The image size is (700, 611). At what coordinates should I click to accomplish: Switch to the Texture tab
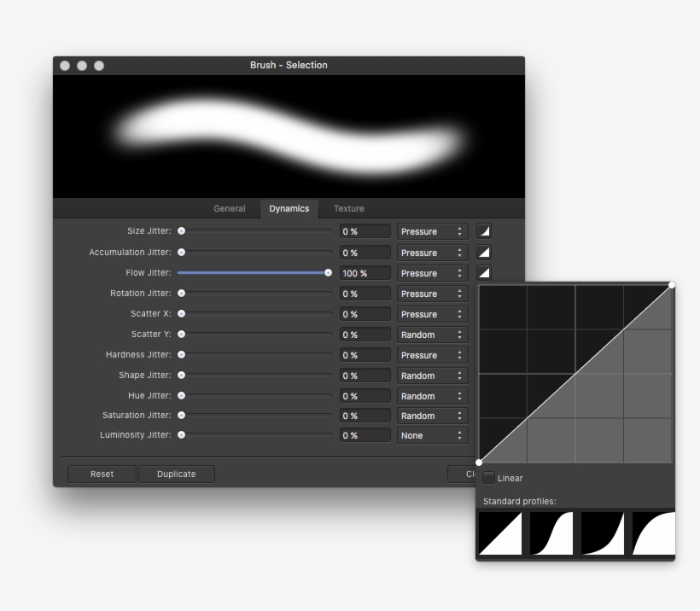click(349, 208)
